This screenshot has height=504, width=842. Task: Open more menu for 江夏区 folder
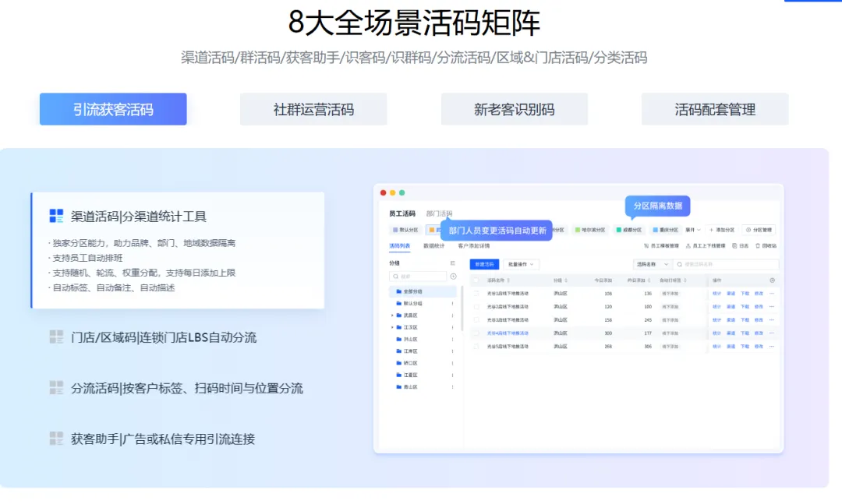click(452, 375)
